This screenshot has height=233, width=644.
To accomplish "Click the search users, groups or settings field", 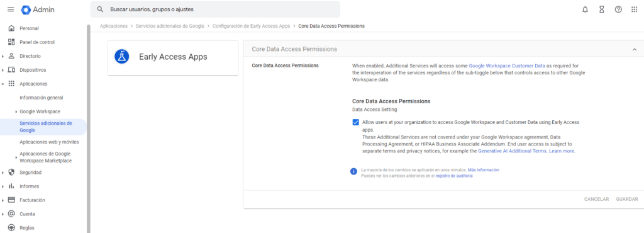I will (x=215, y=9).
